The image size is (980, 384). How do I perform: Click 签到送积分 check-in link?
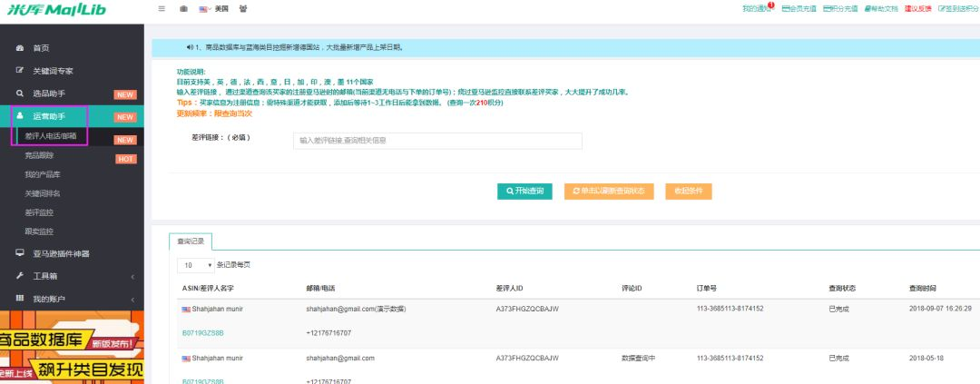[959, 9]
